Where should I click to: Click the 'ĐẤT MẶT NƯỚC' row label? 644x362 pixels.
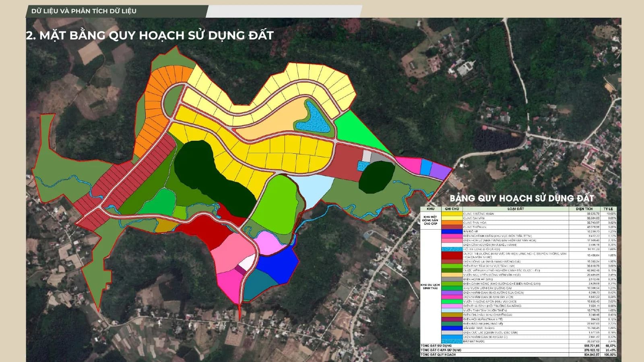pos(474,341)
